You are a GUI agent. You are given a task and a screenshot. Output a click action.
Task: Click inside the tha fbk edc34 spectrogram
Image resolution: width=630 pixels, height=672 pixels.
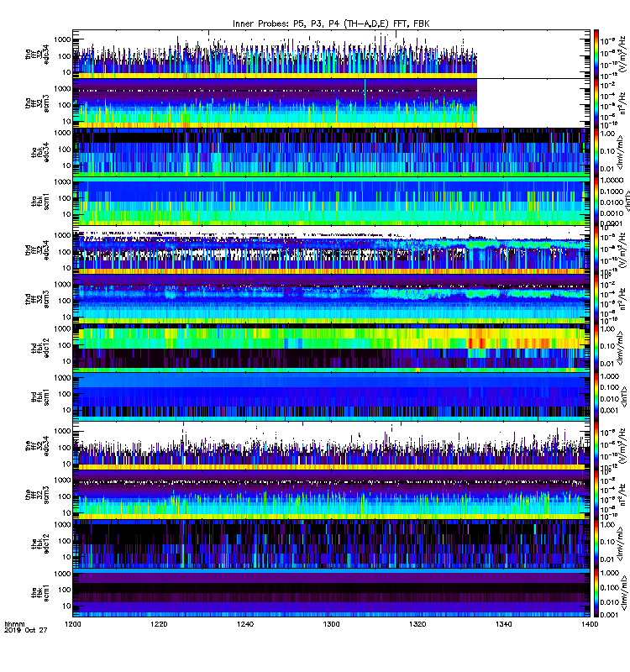tap(331, 152)
